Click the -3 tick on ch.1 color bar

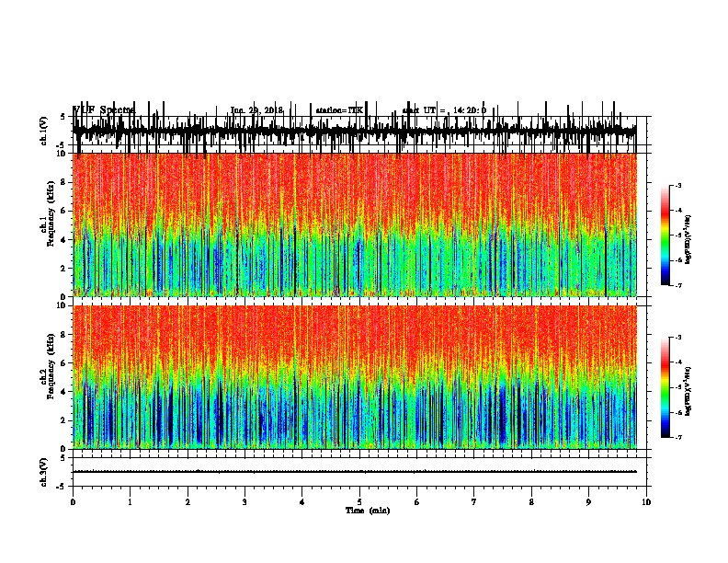677,185
